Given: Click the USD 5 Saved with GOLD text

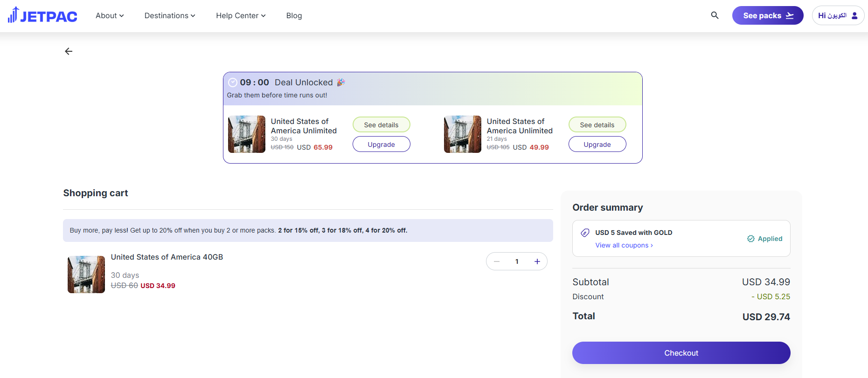Looking at the screenshot, I should (634, 233).
